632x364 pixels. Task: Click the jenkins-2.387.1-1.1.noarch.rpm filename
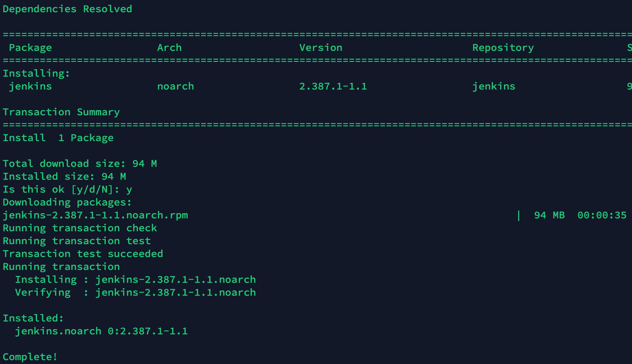click(95, 215)
